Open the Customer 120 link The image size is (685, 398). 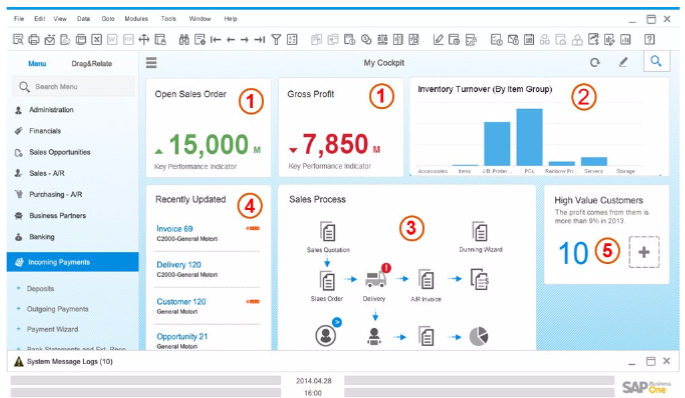click(x=181, y=301)
